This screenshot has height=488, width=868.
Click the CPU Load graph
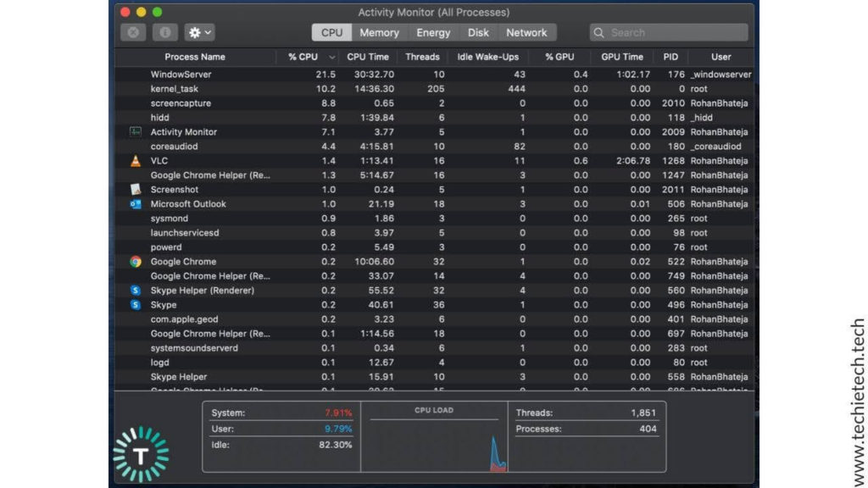coord(434,441)
